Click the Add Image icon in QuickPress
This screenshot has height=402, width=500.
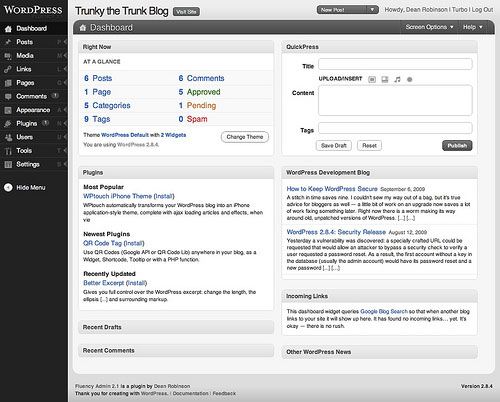point(372,79)
